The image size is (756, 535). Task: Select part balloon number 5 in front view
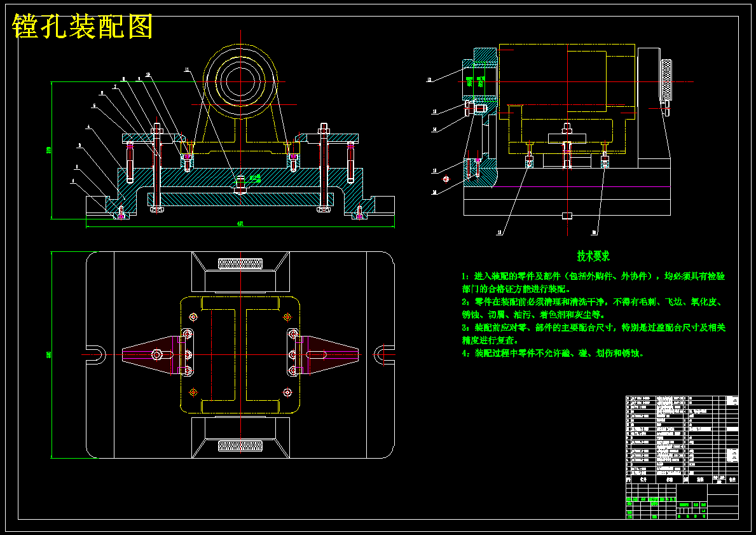tap(95, 105)
